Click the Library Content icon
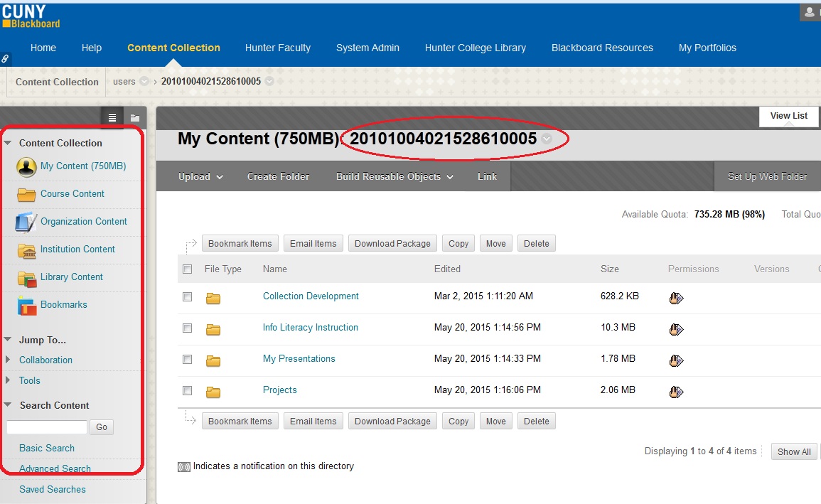The image size is (821, 504). pos(26,279)
